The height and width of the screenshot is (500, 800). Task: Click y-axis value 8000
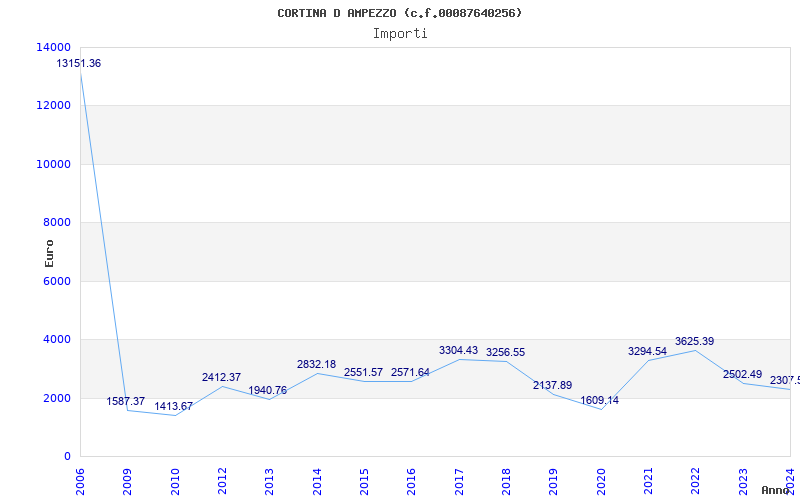[57, 222]
